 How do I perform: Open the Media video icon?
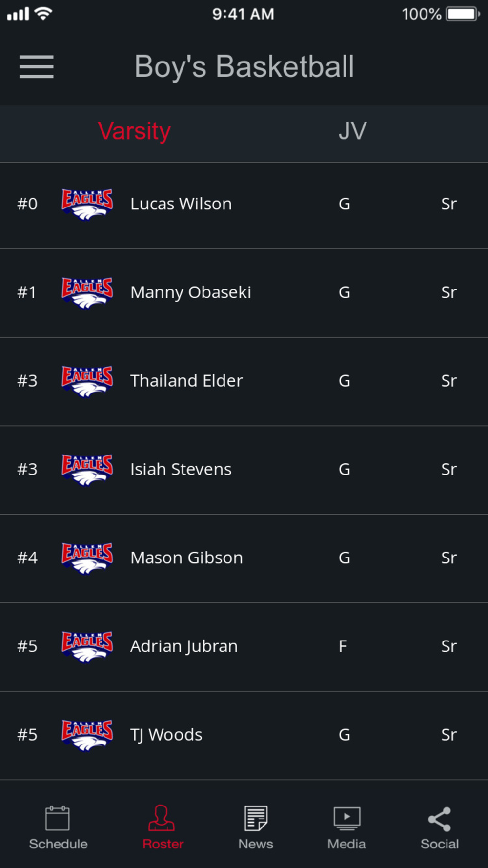pyautogui.click(x=347, y=818)
